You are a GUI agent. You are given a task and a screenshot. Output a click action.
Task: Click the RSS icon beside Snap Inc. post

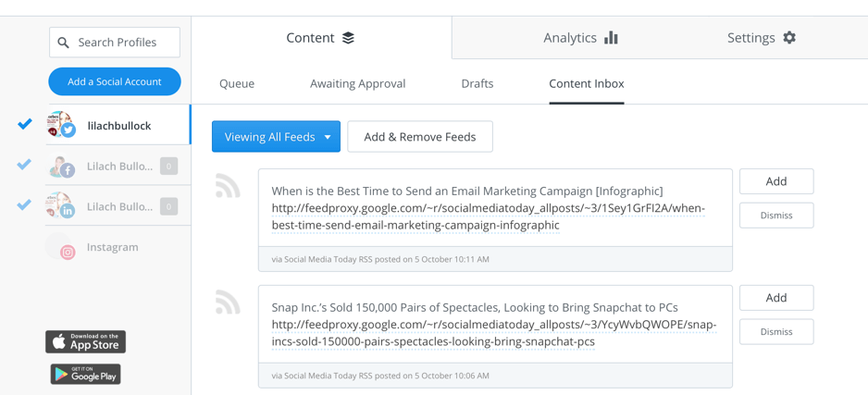pyautogui.click(x=228, y=302)
